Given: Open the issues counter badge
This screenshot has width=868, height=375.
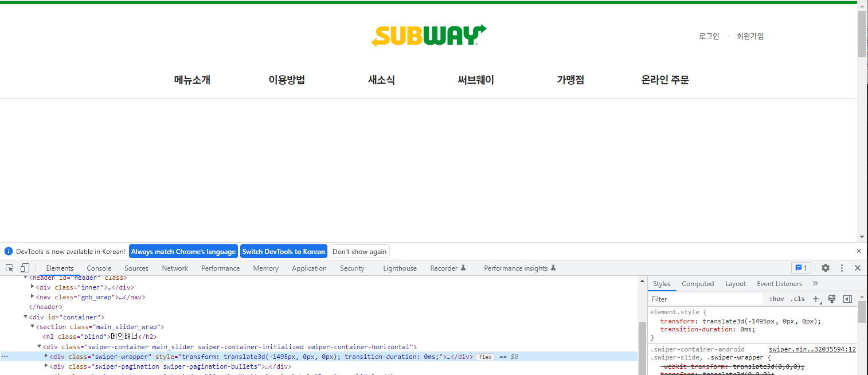Looking at the screenshot, I should 801,268.
